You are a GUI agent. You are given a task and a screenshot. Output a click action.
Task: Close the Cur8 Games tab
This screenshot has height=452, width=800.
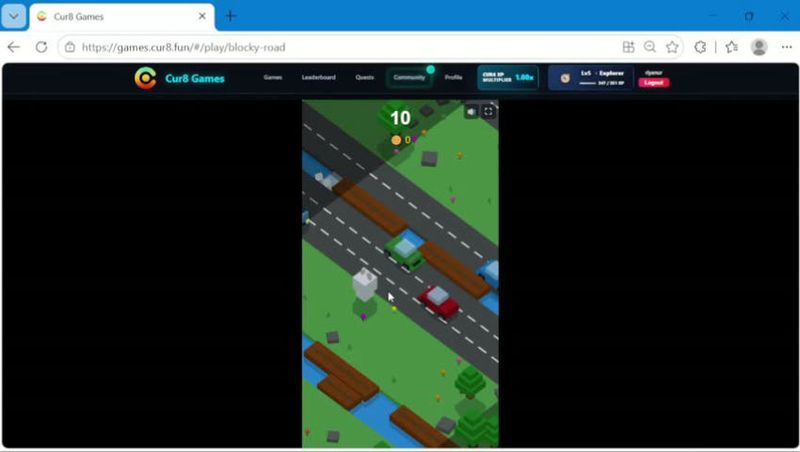coord(202,16)
